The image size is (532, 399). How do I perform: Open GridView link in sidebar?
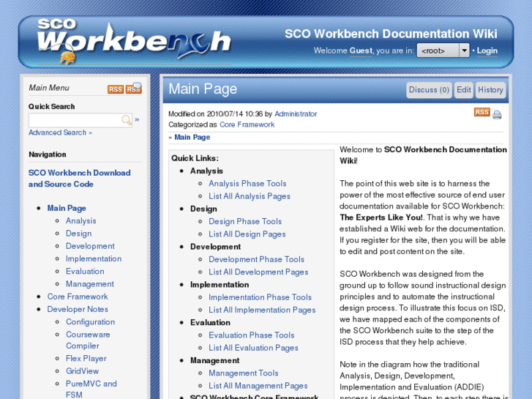pyautogui.click(x=83, y=371)
